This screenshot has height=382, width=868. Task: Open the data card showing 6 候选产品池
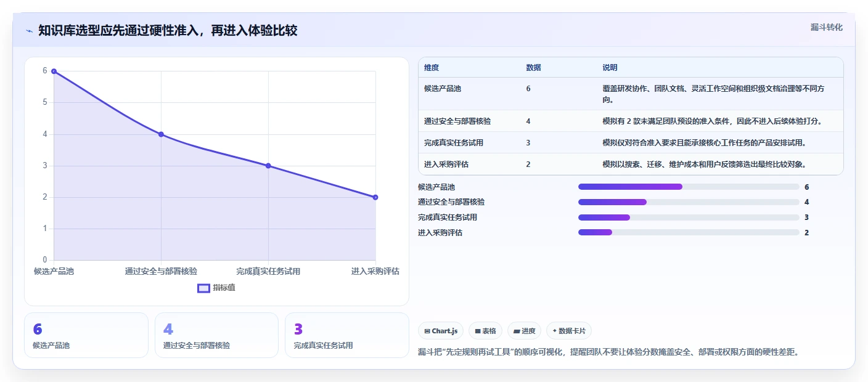click(86, 335)
